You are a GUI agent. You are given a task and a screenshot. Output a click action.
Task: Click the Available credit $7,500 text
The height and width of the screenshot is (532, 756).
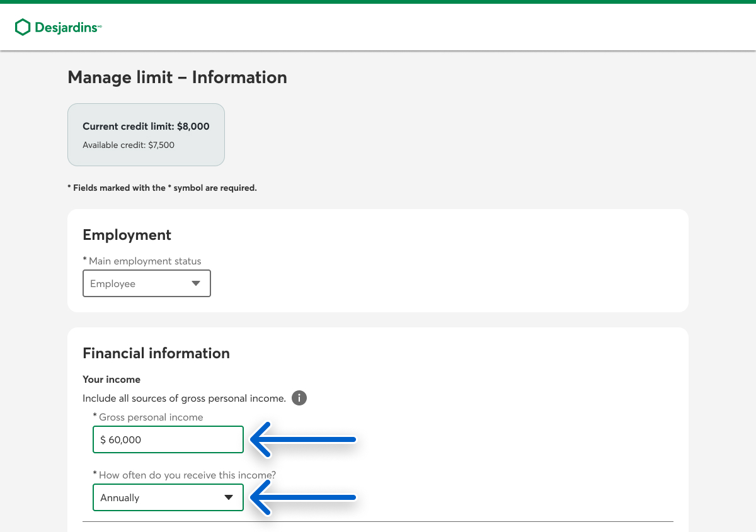click(x=129, y=145)
